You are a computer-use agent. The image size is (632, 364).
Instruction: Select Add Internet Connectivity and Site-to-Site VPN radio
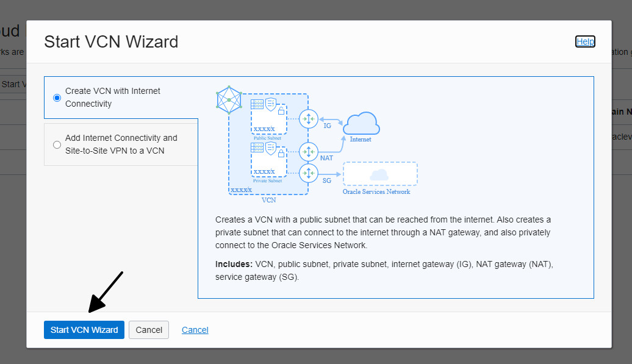[x=57, y=145]
